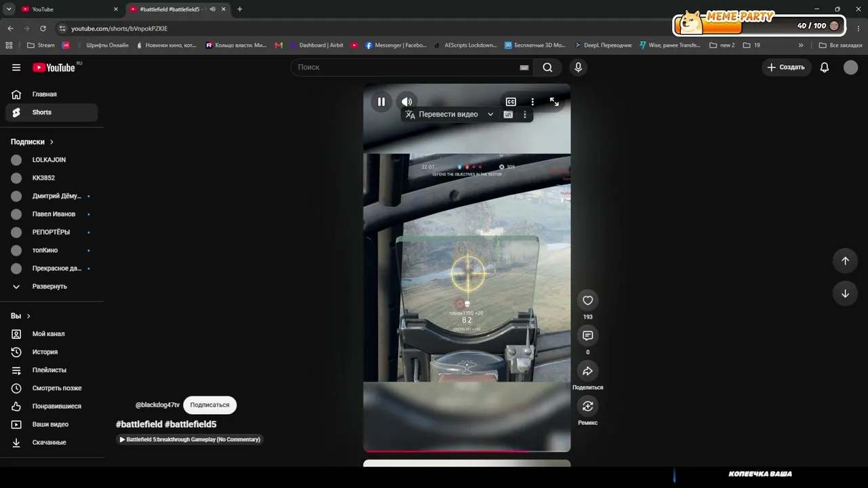Open the 'Все закладки' folder
This screenshot has width=868, height=488.
click(x=841, y=45)
